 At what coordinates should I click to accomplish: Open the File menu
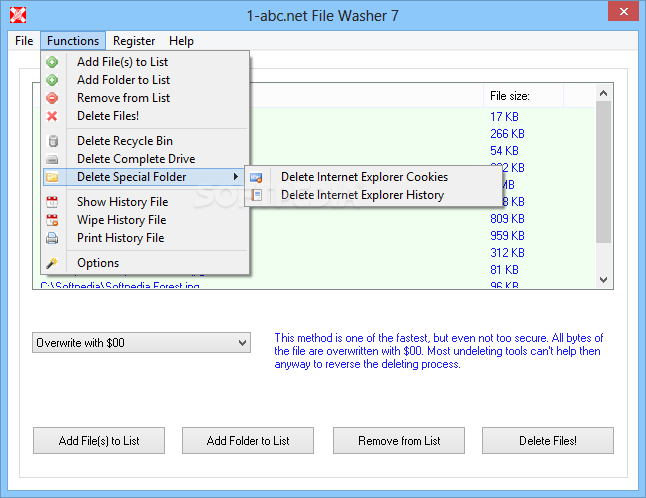[x=24, y=41]
